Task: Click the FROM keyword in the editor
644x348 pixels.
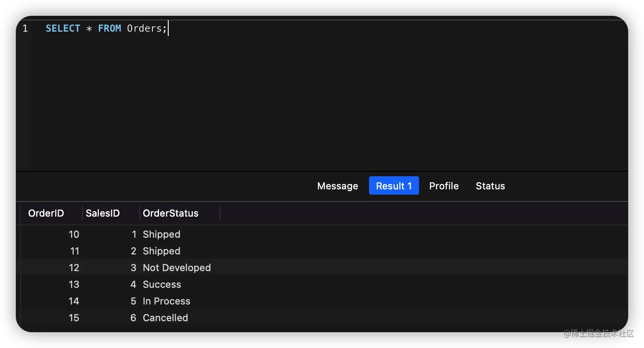Action: (x=109, y=29)
